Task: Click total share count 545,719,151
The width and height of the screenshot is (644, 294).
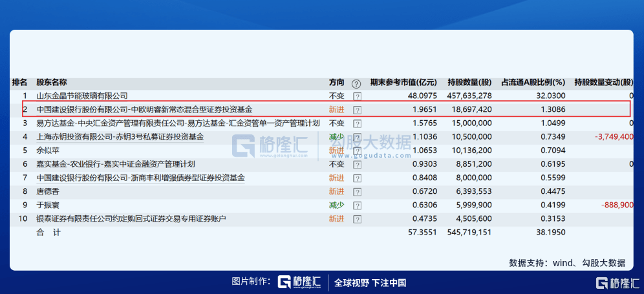Action: click(x=469, y=233)
